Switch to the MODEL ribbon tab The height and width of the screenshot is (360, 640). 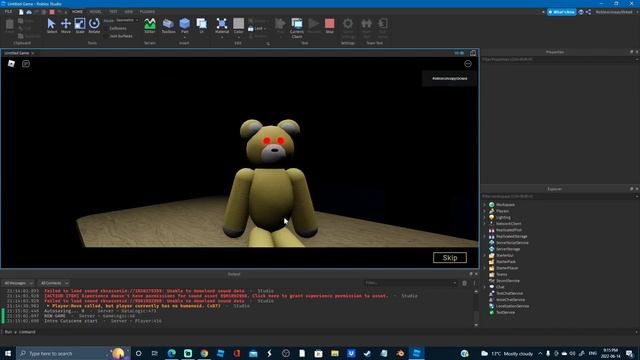pos(96,12)
